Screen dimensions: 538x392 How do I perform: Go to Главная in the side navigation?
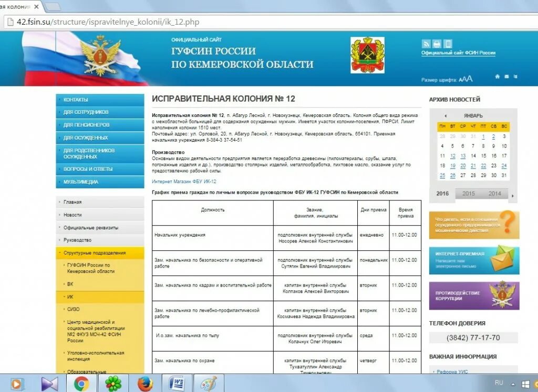100,202
